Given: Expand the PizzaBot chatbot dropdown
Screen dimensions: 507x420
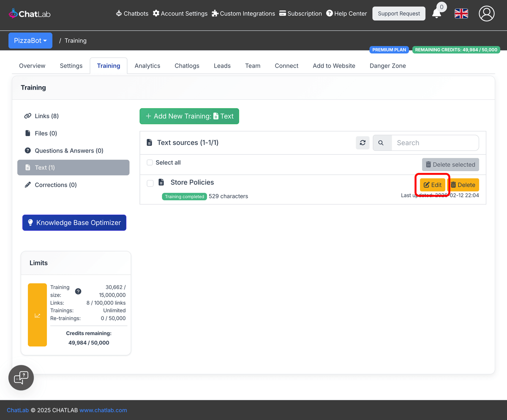Looking at the screenshot, I should (x=30, y=41).
